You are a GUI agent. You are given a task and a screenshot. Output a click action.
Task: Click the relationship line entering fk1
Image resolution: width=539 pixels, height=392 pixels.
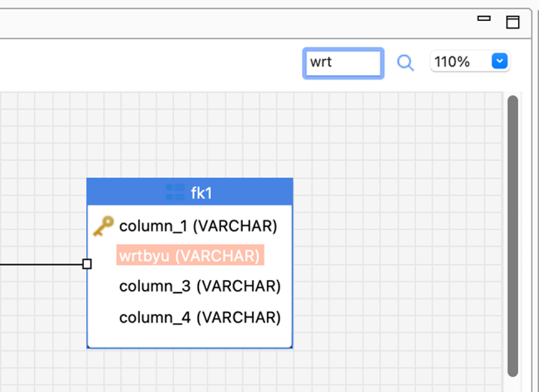point(37,264)
